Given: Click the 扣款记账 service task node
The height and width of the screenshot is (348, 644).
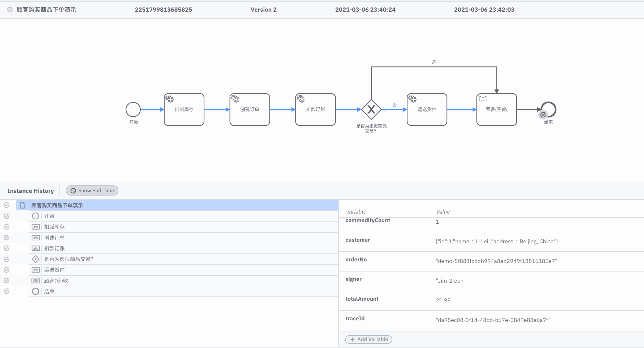Looking at the screenshot, I should (x=315, y=109).
